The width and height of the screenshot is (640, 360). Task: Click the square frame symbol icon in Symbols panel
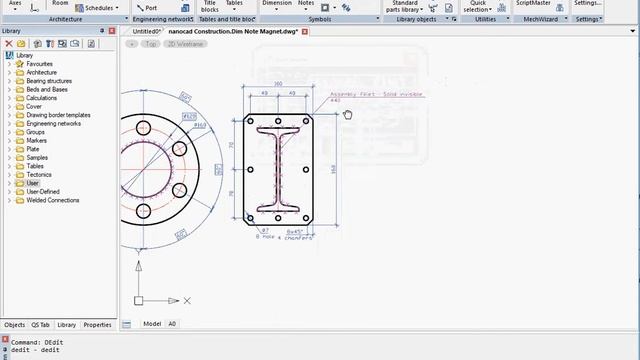point(325,8)
